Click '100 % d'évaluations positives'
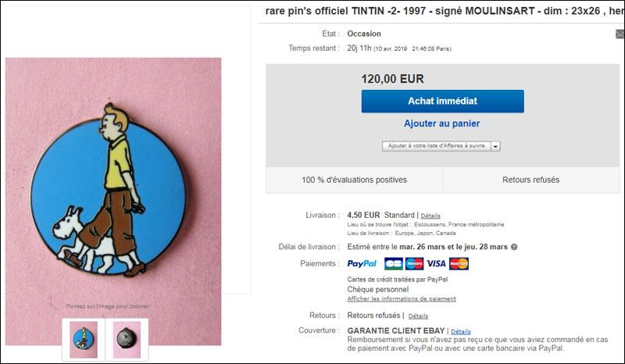The height and width of the screenshot is (364, 625). [355, 180]
